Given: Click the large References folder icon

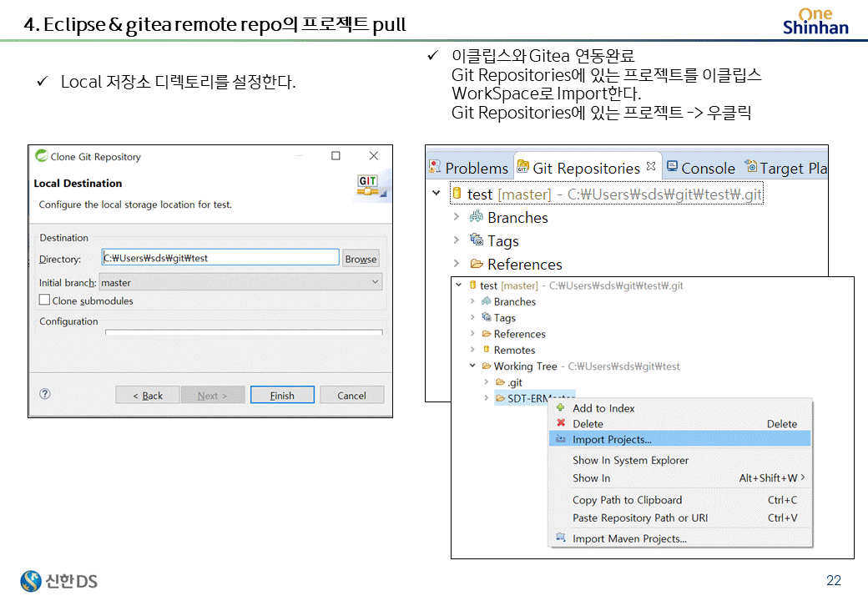Looking at the screenshot, I should (x=477, y=264).
